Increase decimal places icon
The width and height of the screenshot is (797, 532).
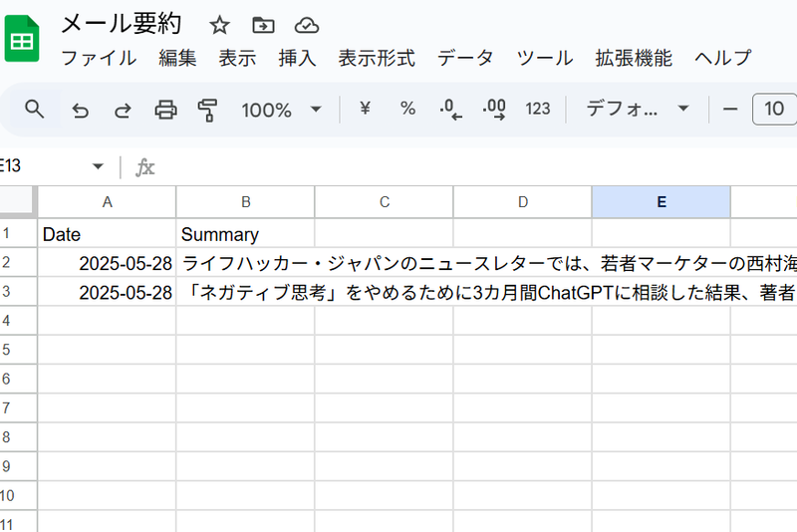(494, 110)
